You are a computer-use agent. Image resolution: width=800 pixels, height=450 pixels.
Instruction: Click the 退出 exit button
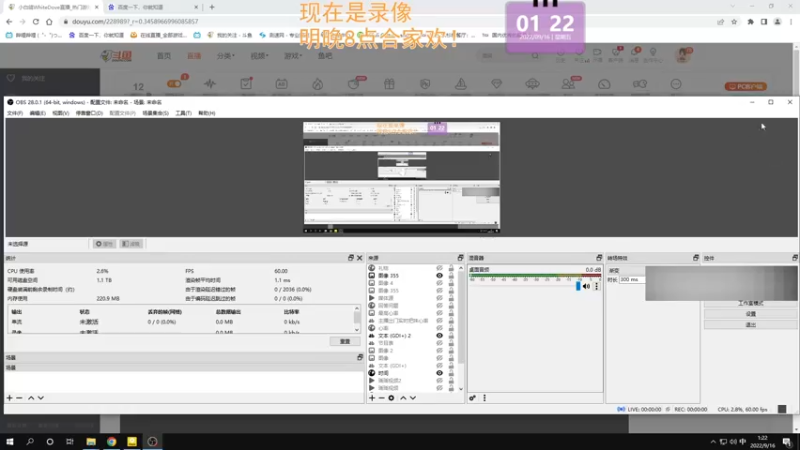click(751, 324)
